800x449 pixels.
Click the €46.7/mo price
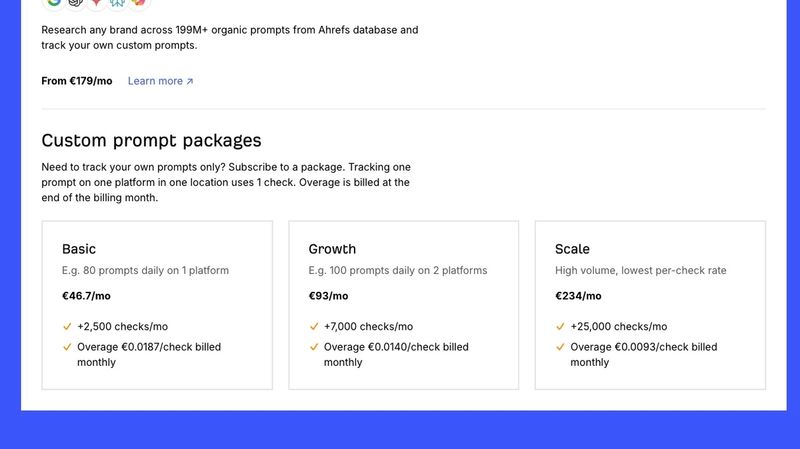[x=86, y=296]
